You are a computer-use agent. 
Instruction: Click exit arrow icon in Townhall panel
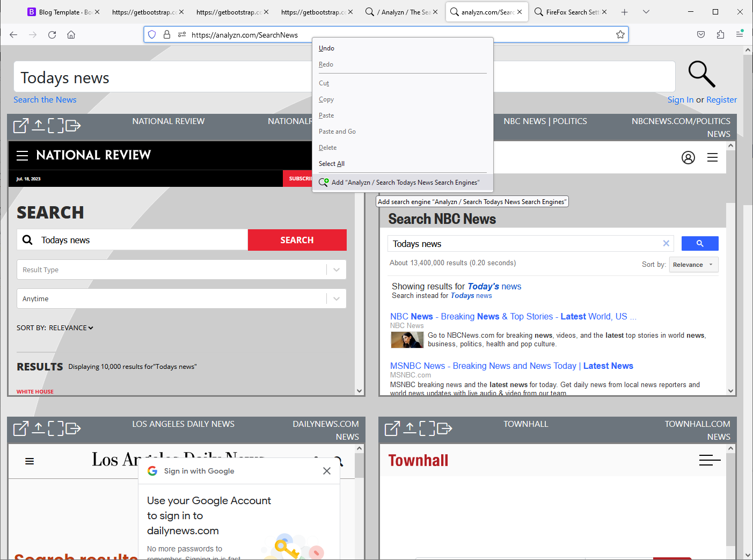tap(444, 428)
